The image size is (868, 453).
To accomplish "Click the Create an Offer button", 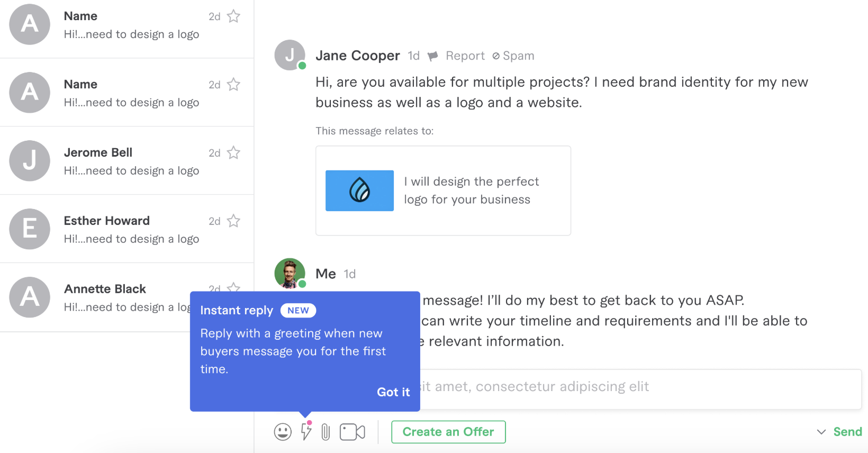I will (x=448, y=432).
